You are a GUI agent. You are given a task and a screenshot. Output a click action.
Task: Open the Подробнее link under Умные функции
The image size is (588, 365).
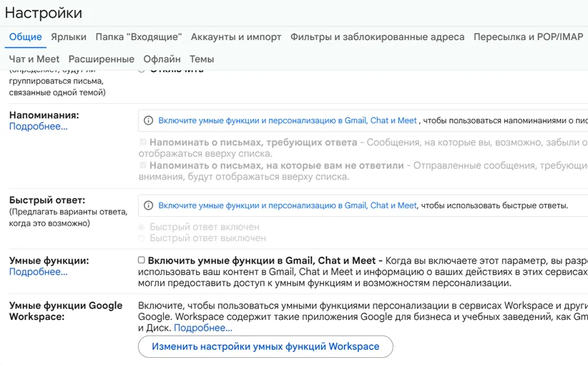pos(39,272)
